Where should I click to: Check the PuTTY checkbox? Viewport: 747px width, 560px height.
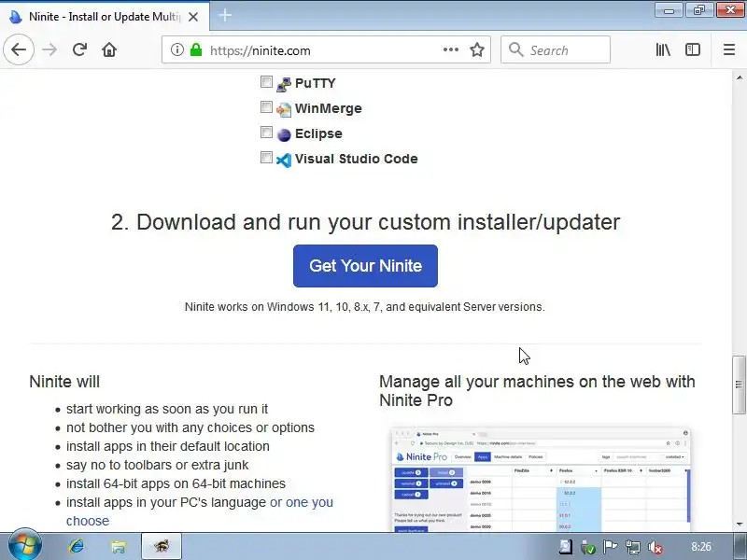[x=266, y=82]
